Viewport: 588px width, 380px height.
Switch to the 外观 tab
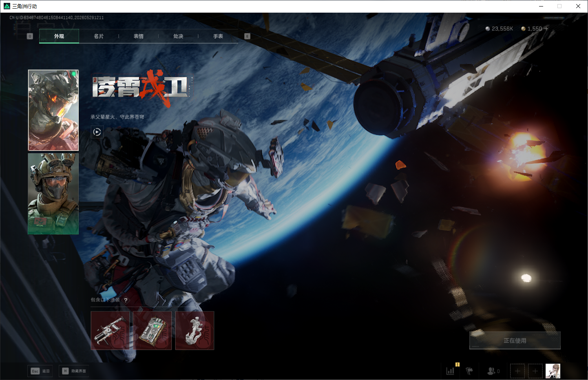(59, 36)
